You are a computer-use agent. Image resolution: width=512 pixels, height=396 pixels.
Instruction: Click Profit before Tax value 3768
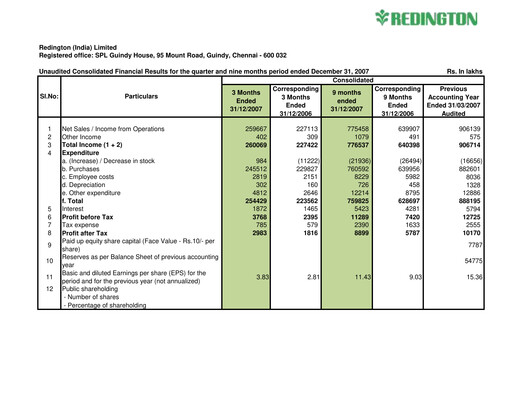point(260,217)
